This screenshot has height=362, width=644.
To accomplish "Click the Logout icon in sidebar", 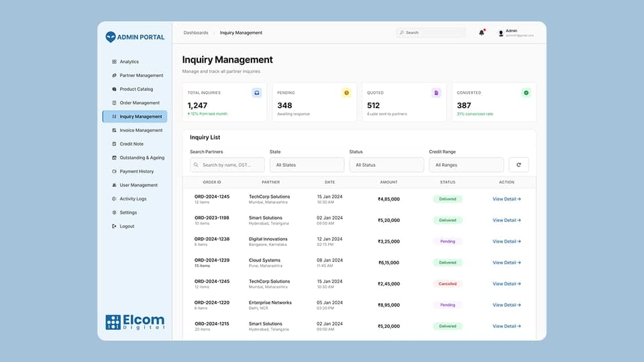I will point(114,226).
